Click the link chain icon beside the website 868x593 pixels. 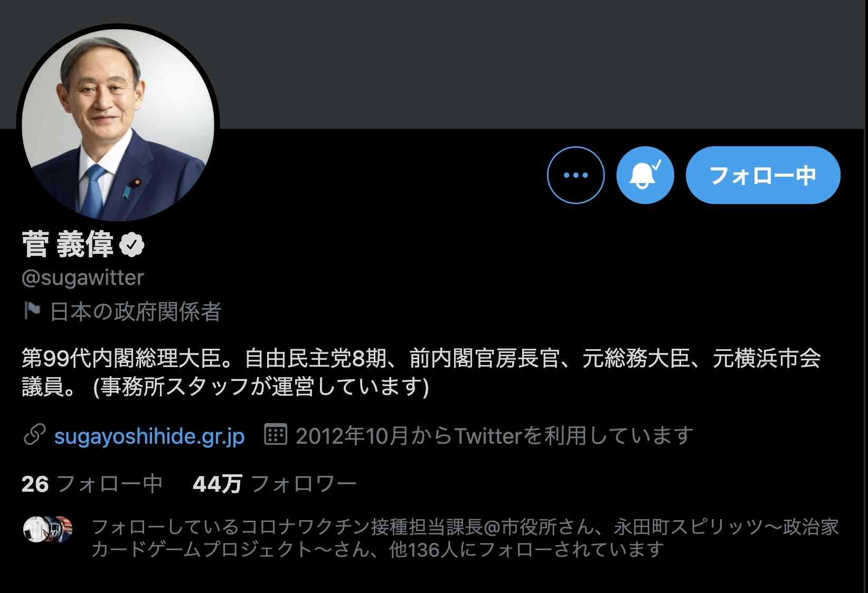[x=34, y=435]
